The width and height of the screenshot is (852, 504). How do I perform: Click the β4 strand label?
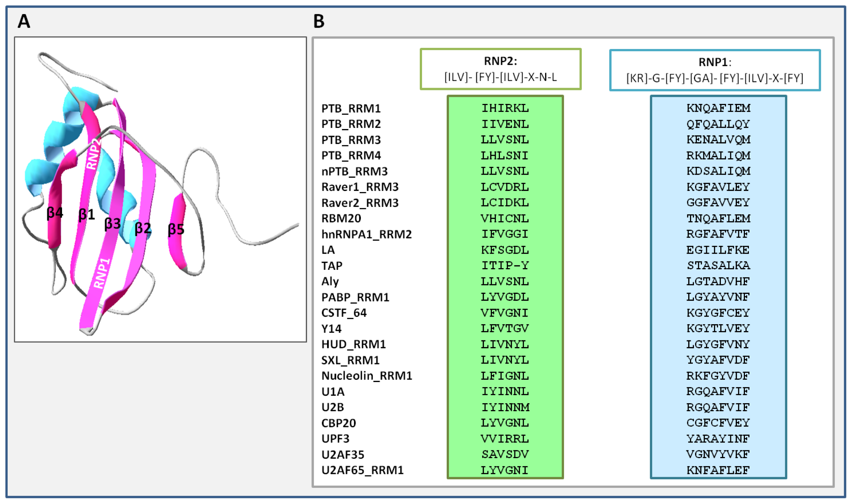pos(55,213)
